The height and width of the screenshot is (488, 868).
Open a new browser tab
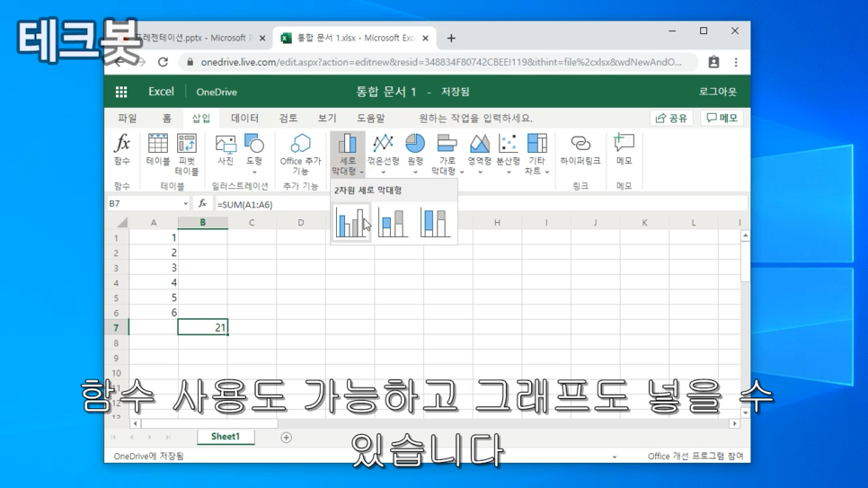click(x=451, y=39)
